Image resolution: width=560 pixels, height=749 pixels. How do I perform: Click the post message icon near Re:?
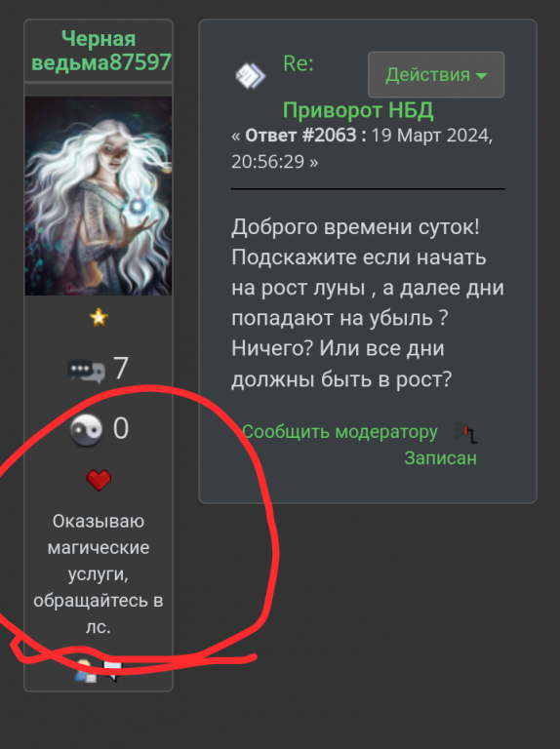click(x=251, y=76)
